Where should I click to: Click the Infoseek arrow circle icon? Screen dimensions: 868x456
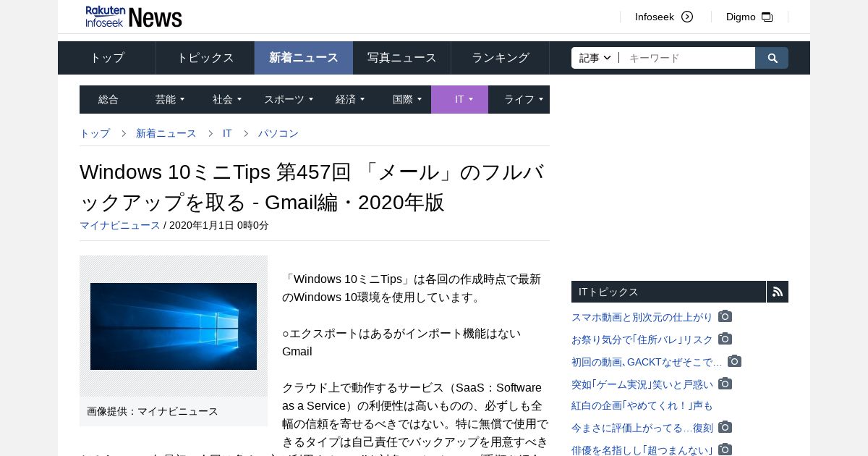[x=687, y=17]
